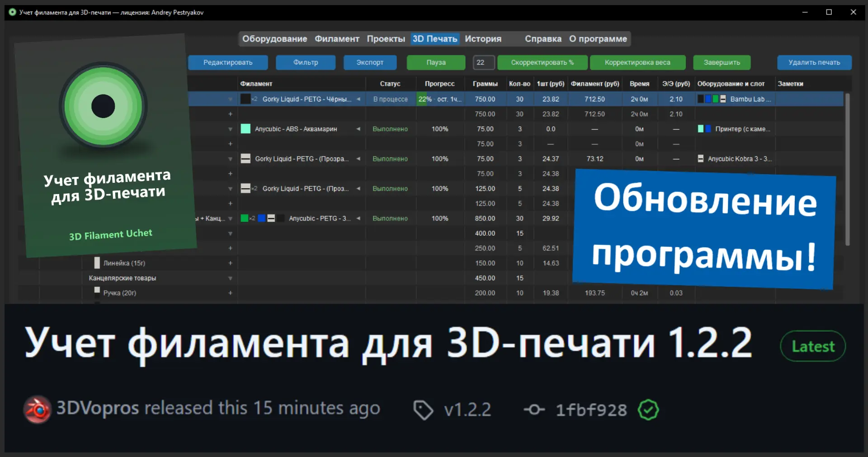Click the Экспорт button
This screenshot has width=868, height=457.
point(370,62)
